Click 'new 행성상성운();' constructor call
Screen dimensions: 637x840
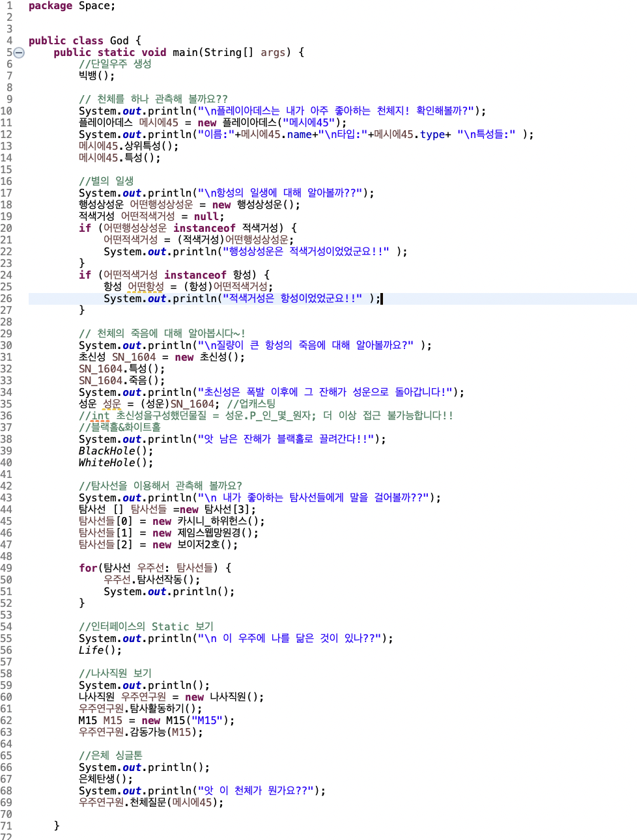[257, 205]
